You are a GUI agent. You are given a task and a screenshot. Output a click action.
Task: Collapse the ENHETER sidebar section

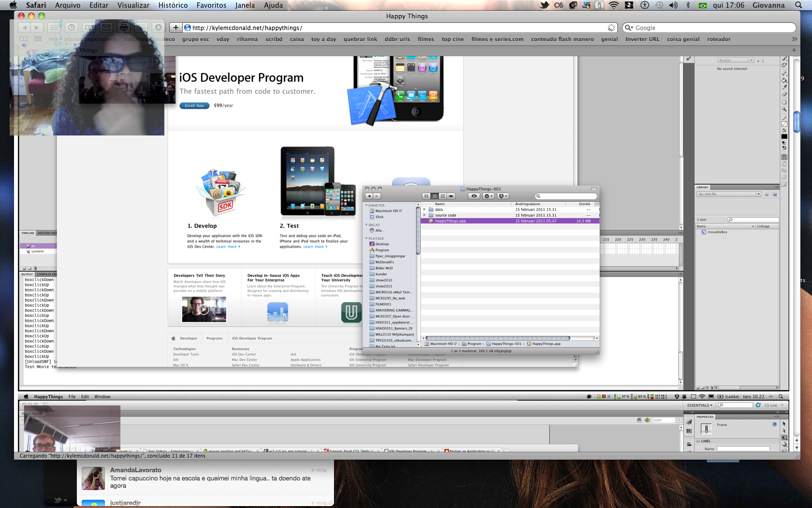tap(366, 206)
